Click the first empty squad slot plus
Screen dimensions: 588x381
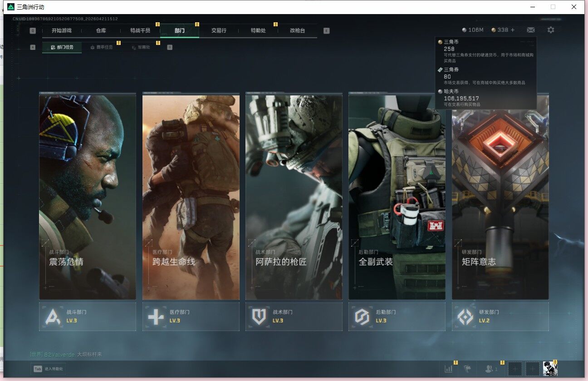(x=514, y=369)
